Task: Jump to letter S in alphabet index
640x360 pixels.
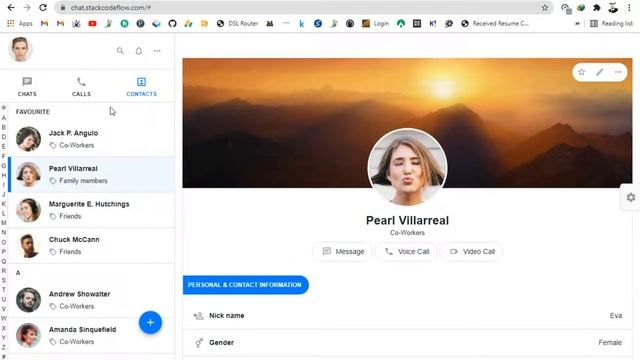Action: coord(4,280)
